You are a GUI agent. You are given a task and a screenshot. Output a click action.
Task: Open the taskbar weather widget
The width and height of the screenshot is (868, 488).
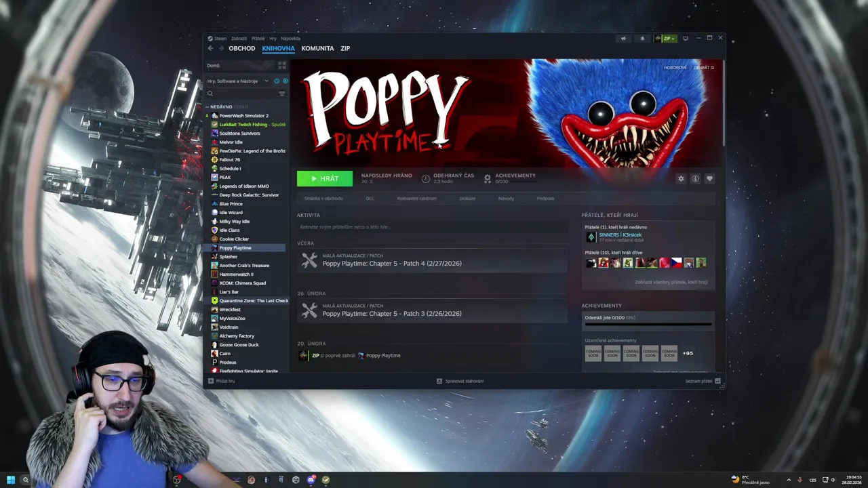click(751, 480)
